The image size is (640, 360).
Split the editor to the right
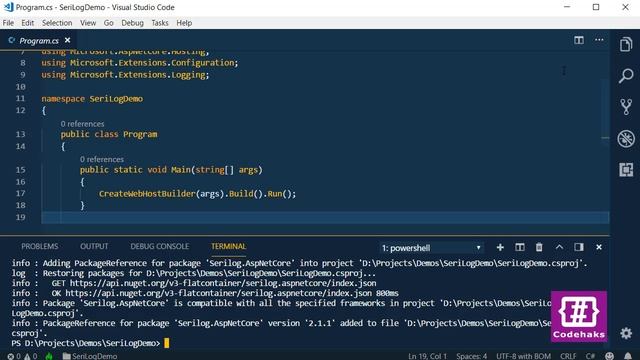point(579,40)
